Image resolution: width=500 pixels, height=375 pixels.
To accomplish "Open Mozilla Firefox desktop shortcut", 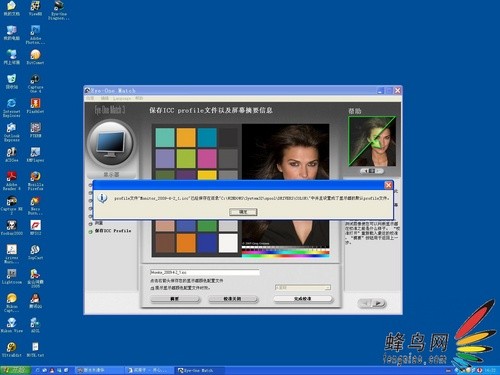I will [35, 181].
